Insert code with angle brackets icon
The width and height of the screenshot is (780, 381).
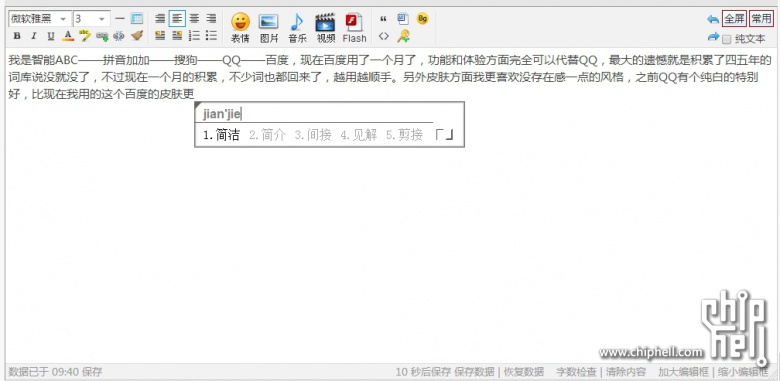(383, 36)
